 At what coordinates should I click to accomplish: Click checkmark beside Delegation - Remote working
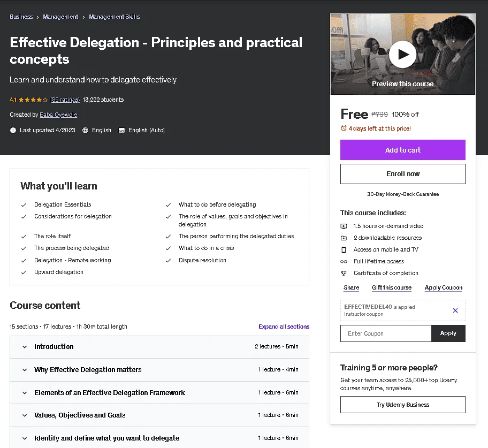coord(24,260)
